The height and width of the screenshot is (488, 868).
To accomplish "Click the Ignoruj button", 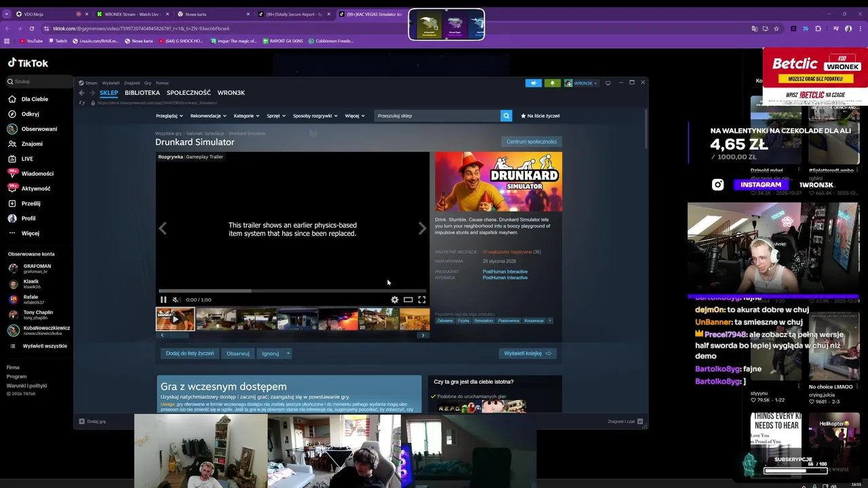I will point(271,353).
